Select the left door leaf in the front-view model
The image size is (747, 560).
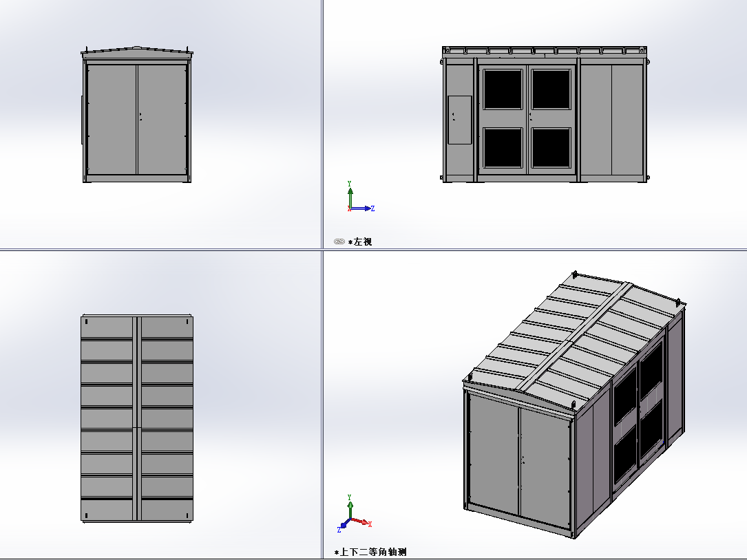pos(112,120)
